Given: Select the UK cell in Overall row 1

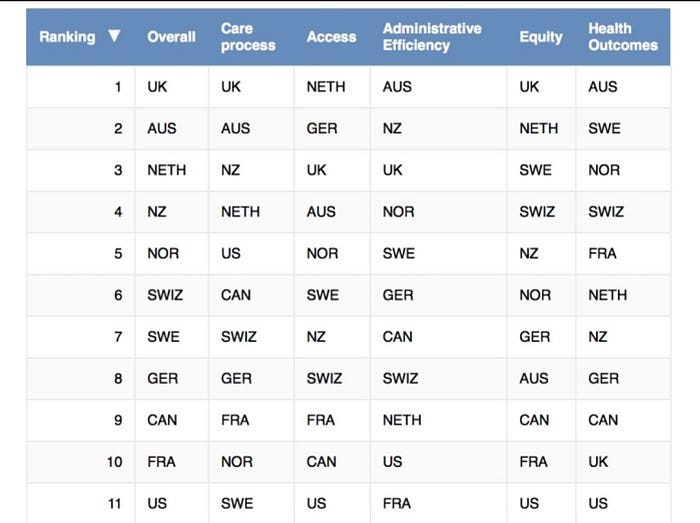Looking at the screenshot, I should (x=157, y=87).
